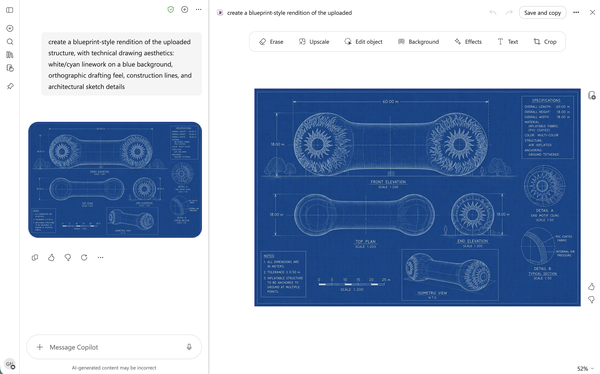The image size is (600, 374).
Task: Focus the Message Copilot input field
Action: 114,347
